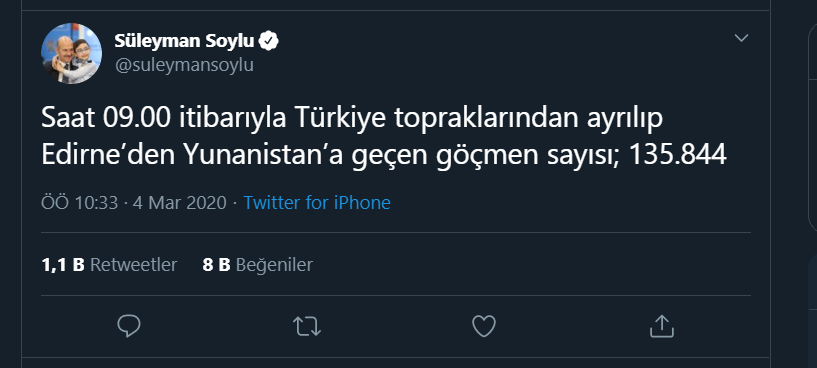Click the 4 Mar 2020 date
The width and height of the screenshot is (817, 368).
[180, 203]
